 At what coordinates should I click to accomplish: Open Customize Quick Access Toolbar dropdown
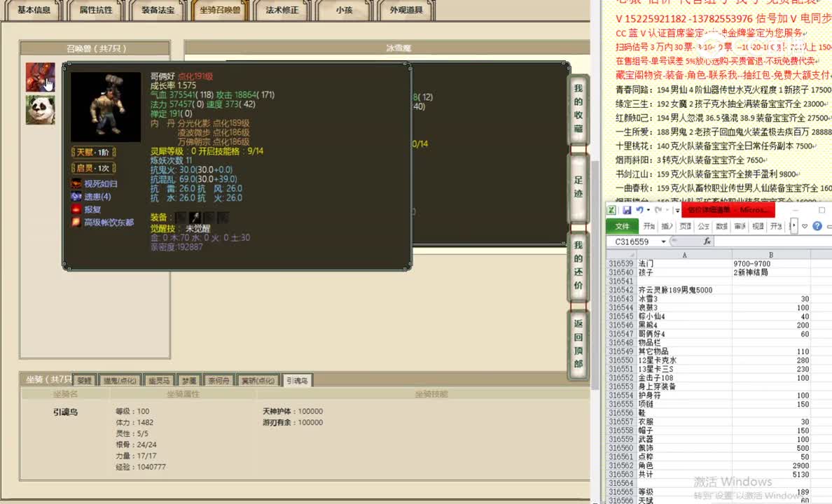tap(677, 211)
